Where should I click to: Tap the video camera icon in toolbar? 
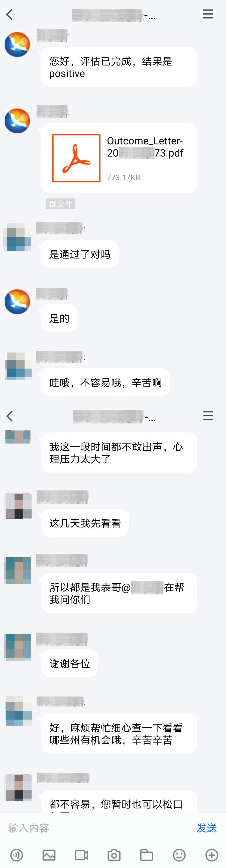click(x=81, y=854)
